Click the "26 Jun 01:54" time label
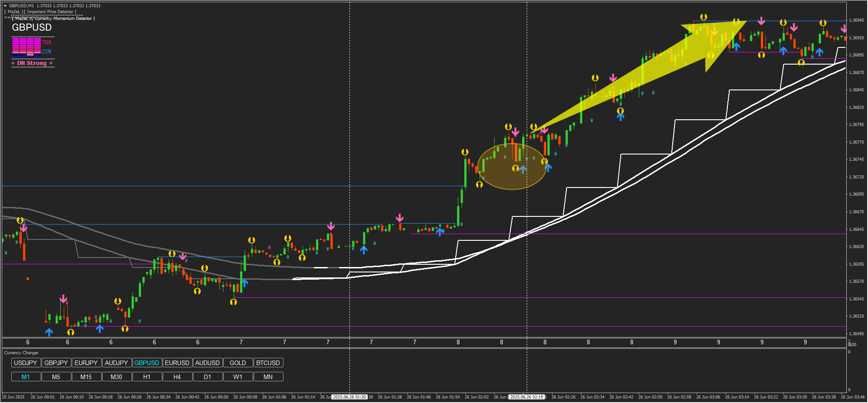The height and width of the screenshot is (403, 868). point(448,397)
